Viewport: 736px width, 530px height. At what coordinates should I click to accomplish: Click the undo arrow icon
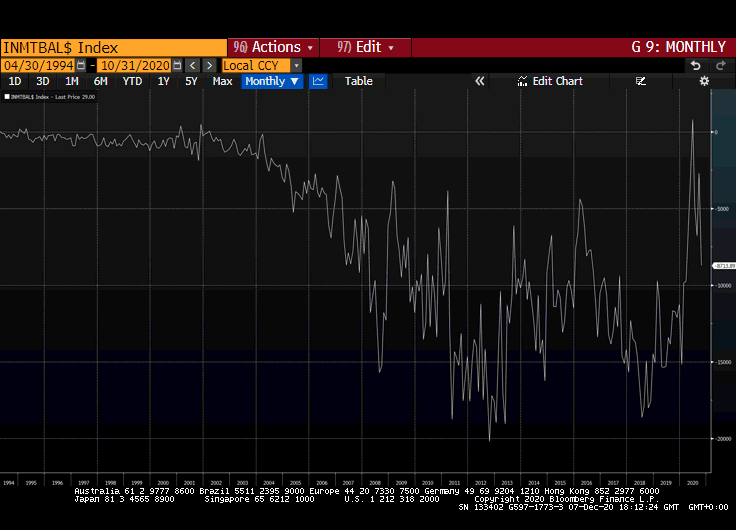(x=696, y=65)
